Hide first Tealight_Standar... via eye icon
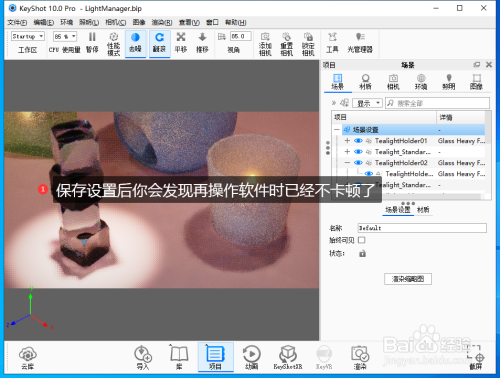Image resolution: width=500 pixels, height=378 pixels. (358, 152)
